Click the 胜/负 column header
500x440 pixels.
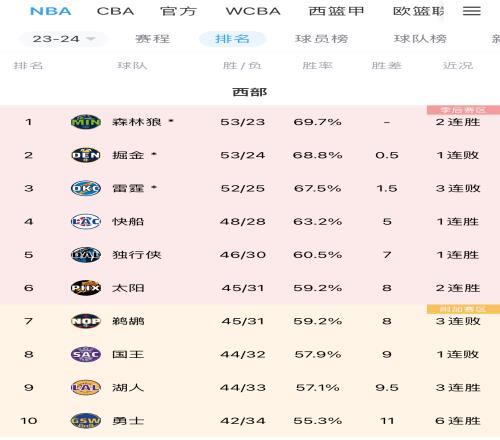[242, 66]
